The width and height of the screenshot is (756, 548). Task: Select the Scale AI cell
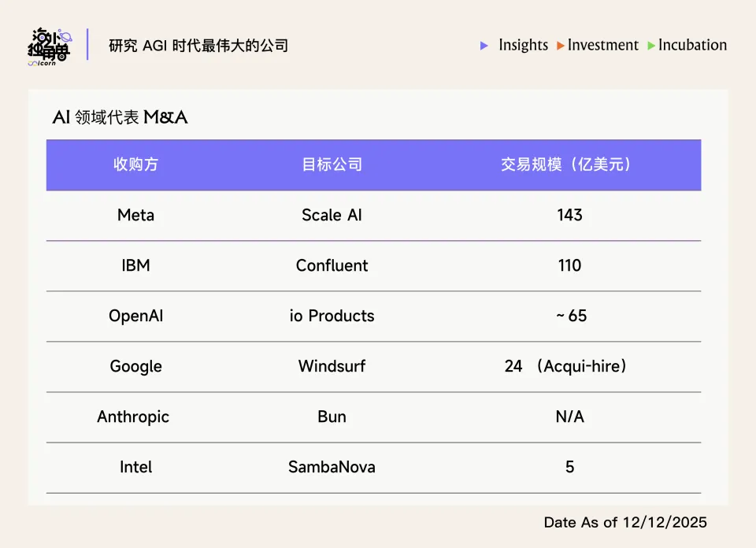click(332, 215)
